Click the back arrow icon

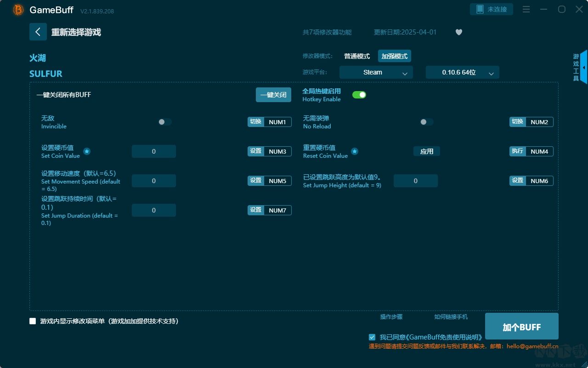[38, 32]
